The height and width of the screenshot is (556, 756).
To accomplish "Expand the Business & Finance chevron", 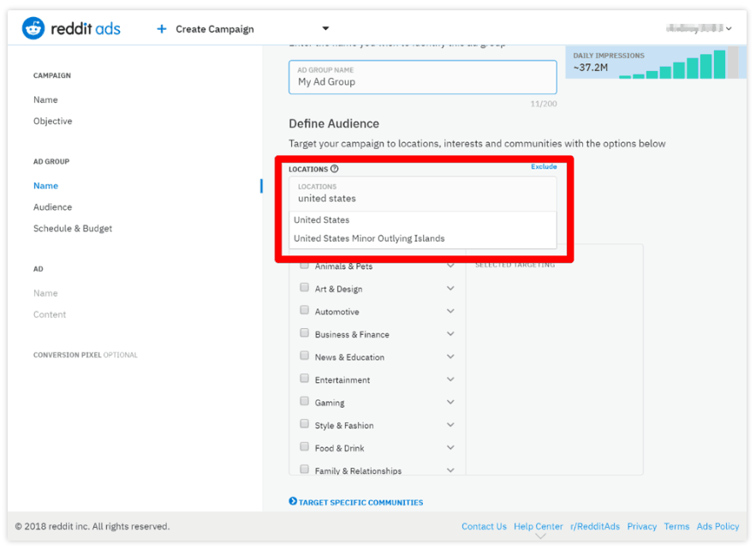I will coord(450,333).
